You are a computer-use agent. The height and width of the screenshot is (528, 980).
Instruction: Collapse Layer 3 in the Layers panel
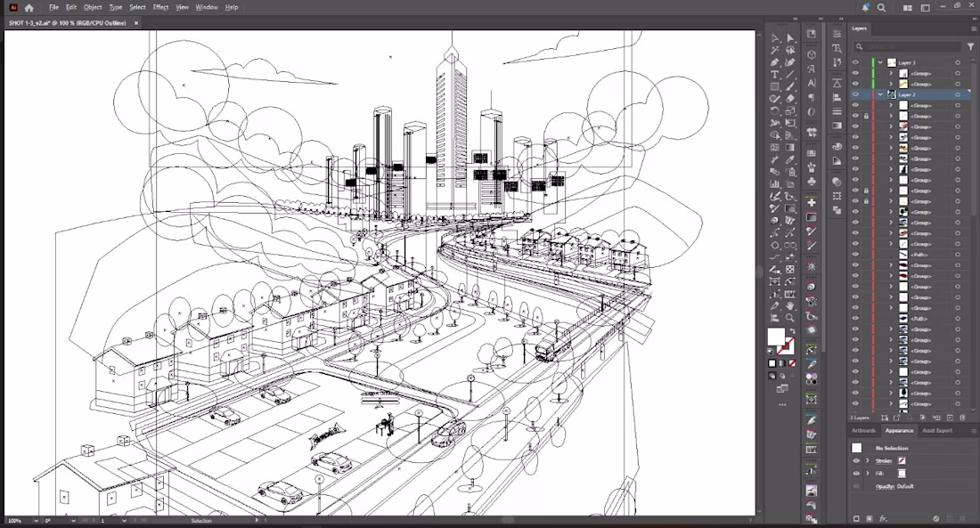coord(880,62)
